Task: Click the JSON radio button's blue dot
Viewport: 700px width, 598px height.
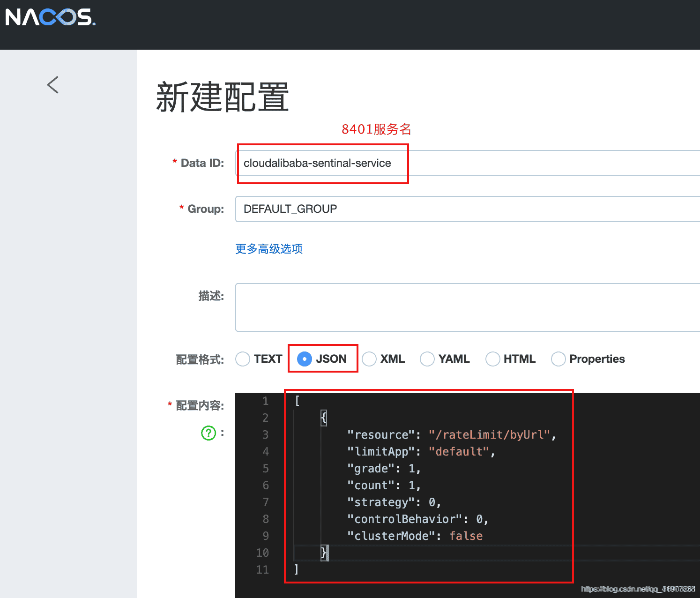Action: click(x=304, y=359)
